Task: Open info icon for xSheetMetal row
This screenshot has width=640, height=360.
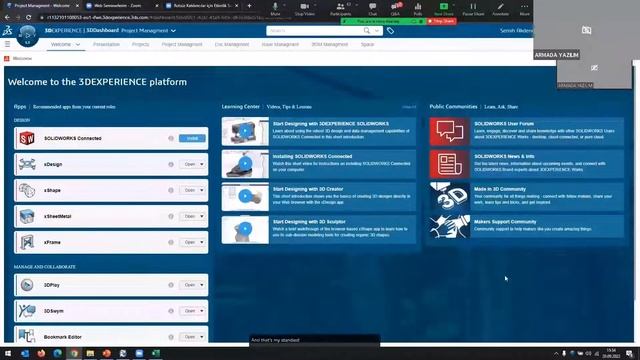Action: pos(171,216)
